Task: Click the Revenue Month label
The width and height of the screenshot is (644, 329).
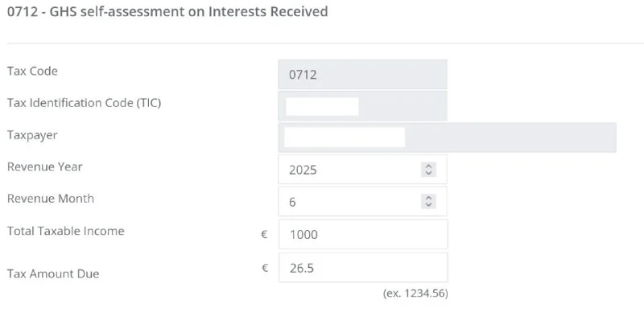Action: click(51, 199)
